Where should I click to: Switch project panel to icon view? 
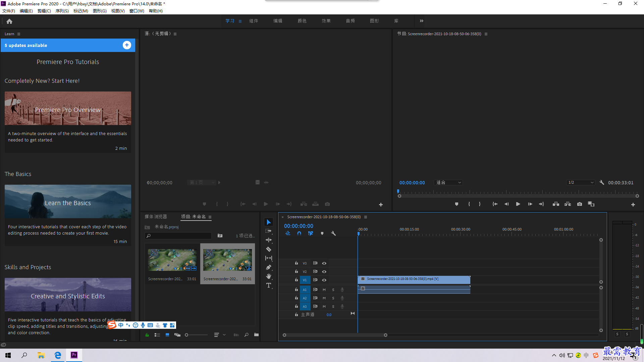[167, 335]
